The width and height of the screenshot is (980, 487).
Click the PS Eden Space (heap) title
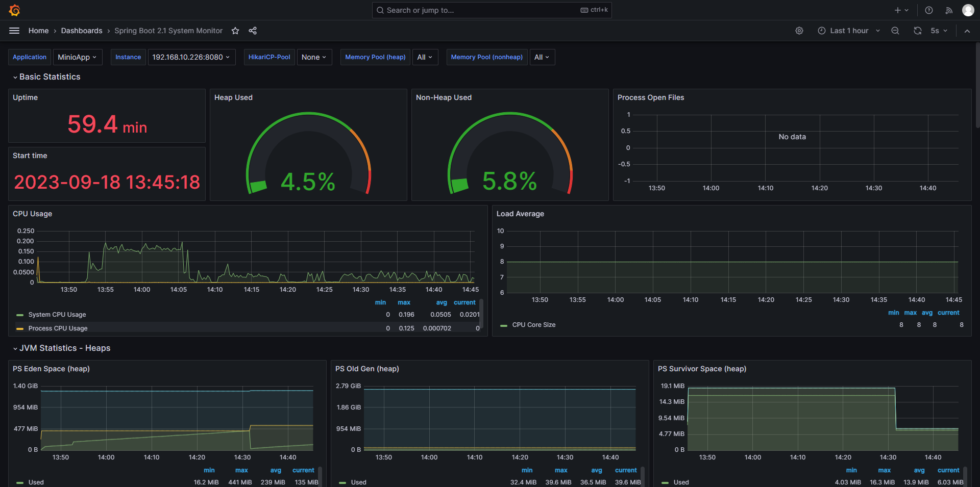point(51,369)
